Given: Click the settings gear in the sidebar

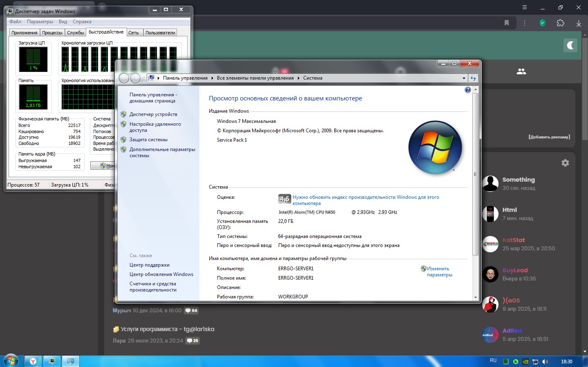Looking at the screenshot, I should click(x=565, y=163).
